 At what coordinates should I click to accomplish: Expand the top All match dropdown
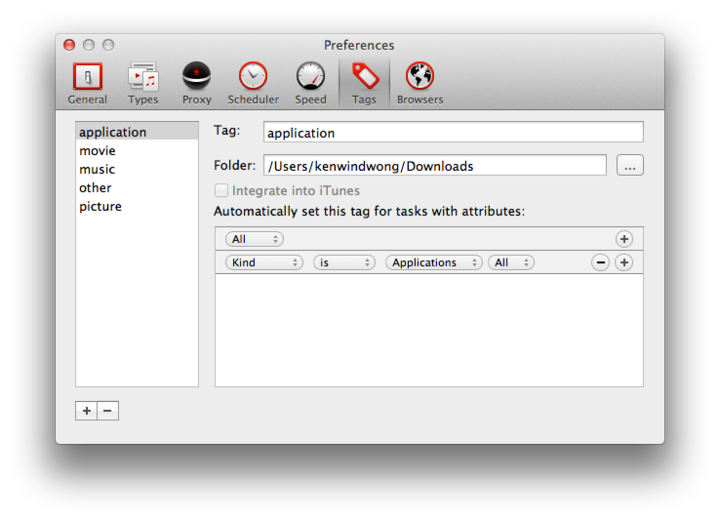(255, 239)
